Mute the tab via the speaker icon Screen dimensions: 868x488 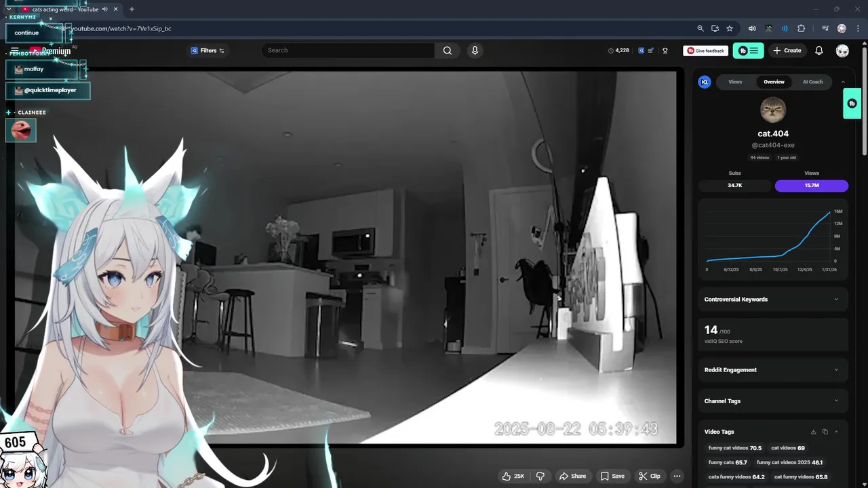(104, 9)
